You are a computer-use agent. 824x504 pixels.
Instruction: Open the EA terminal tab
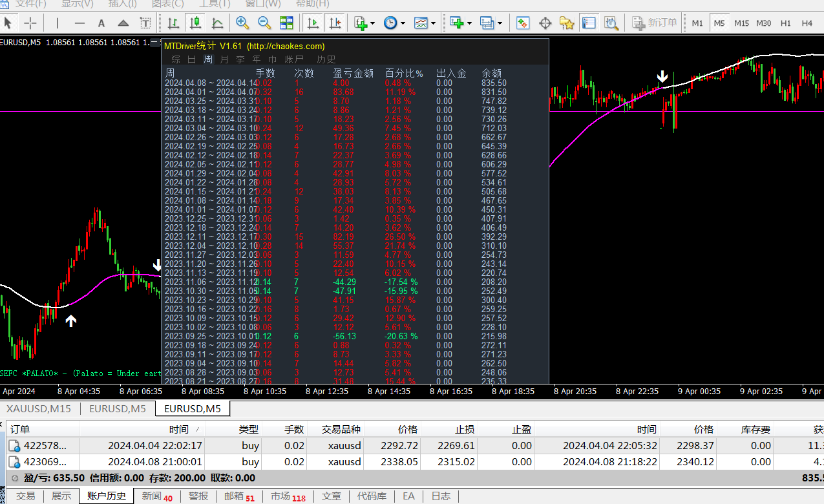coord(408,496)
